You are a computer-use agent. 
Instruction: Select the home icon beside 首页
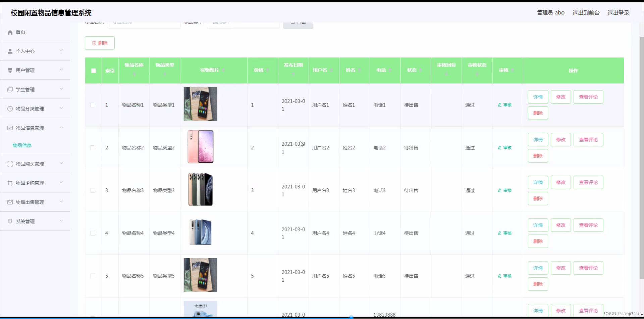pyautogui.click(x=10, y=32)
